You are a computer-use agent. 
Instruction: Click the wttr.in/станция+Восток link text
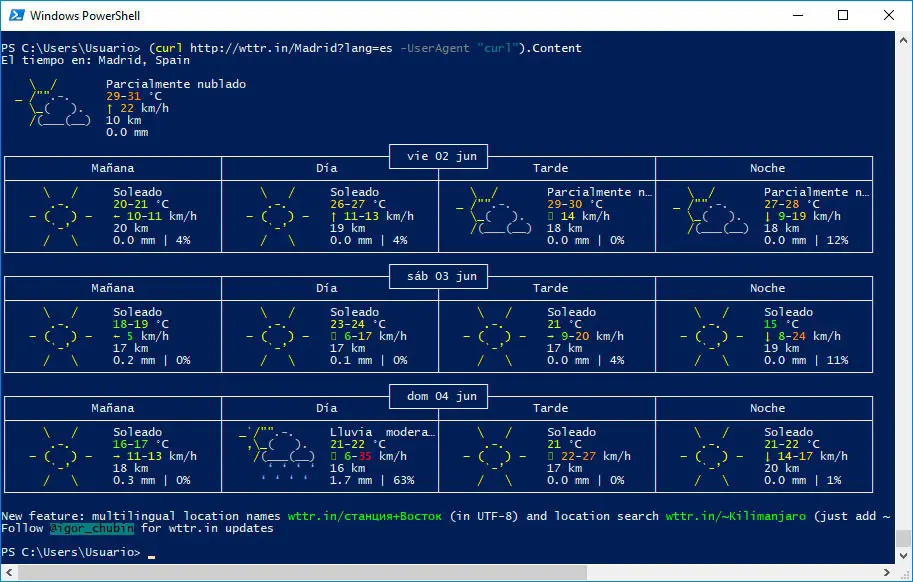tap(365, 516)
